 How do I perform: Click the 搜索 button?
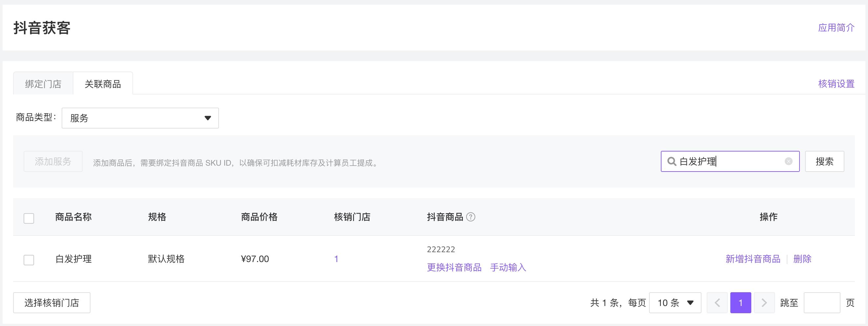point(824,161)
